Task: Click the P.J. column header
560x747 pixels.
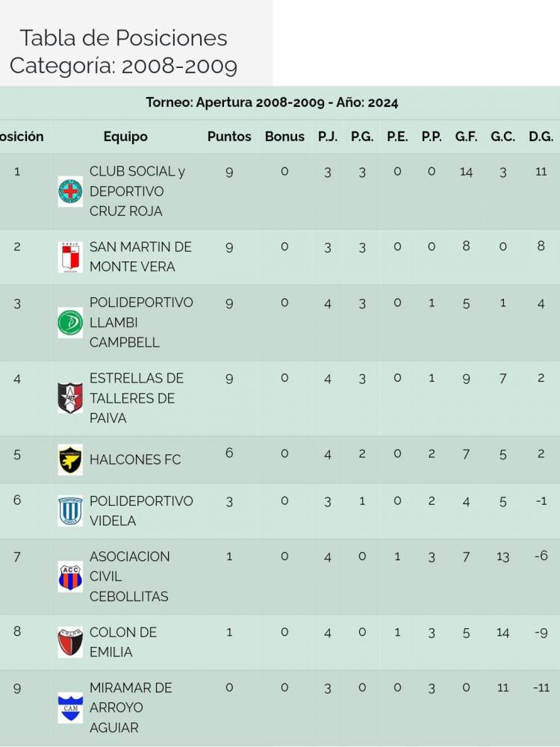Action: [328, 137]
